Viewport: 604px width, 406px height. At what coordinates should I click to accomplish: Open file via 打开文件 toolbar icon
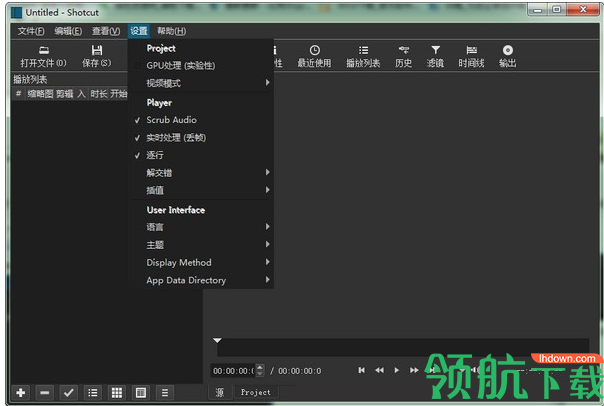tap(44, 56)
